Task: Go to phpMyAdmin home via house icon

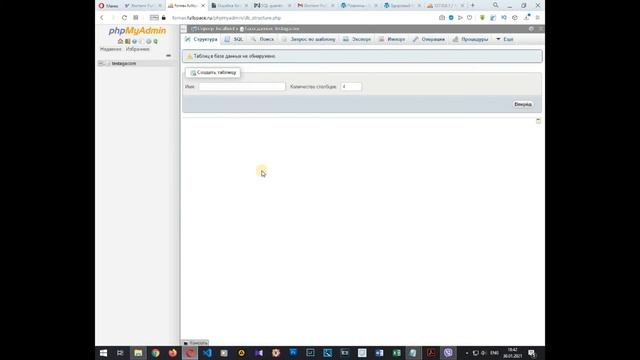Action: (120, 41)
